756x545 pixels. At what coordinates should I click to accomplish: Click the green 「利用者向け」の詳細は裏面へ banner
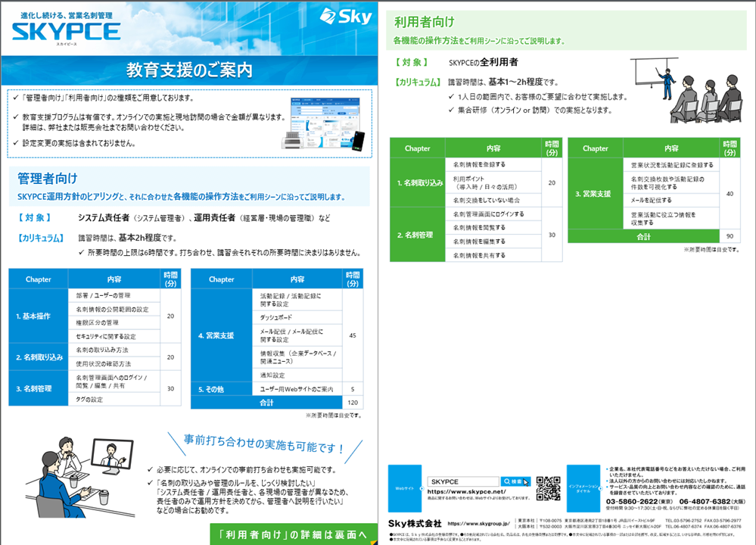[x=293, y=534]
